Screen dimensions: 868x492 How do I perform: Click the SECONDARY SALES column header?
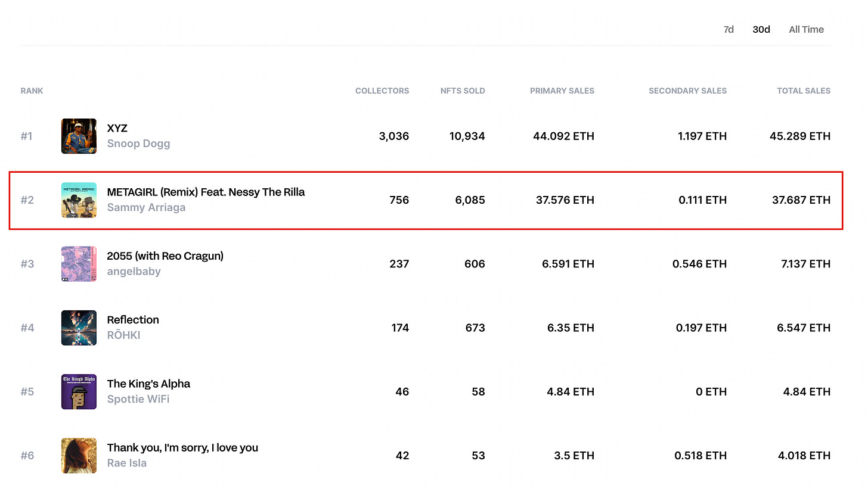[x=688, y=91]
